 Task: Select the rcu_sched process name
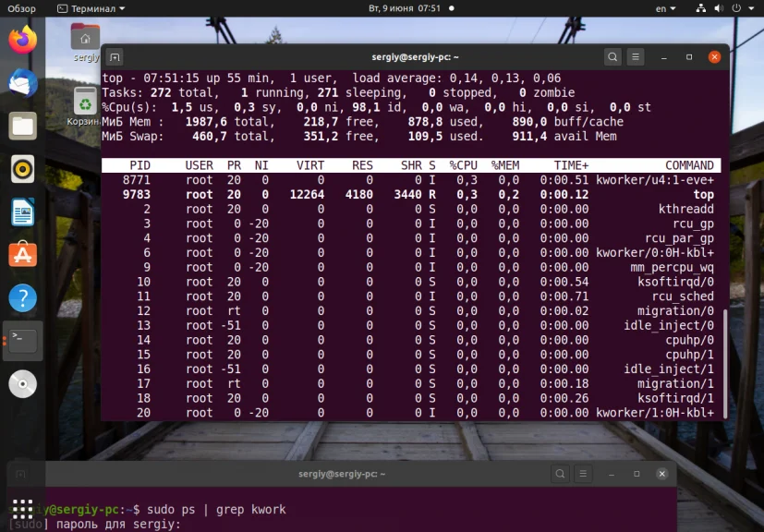pyautogui.click(x=683, y=296)
